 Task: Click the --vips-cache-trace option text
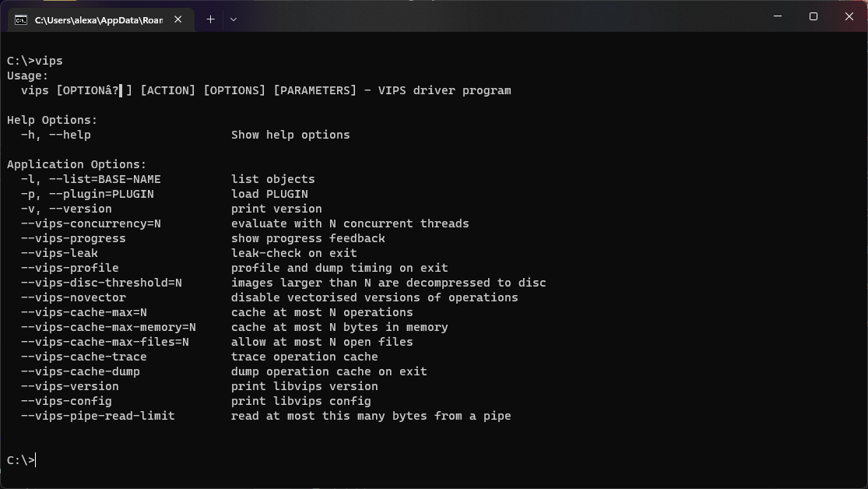pyautogui.click(x=83, y=357)
